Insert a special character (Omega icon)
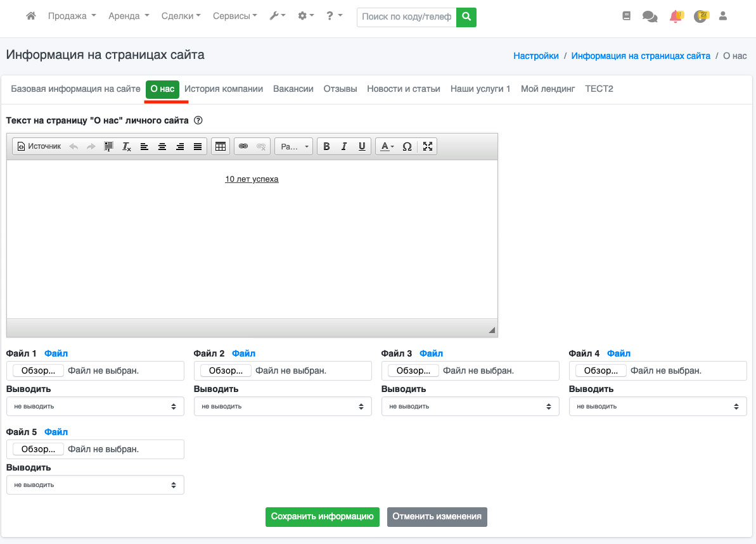Screen dimensions: 756x544 tap(407, 146)
